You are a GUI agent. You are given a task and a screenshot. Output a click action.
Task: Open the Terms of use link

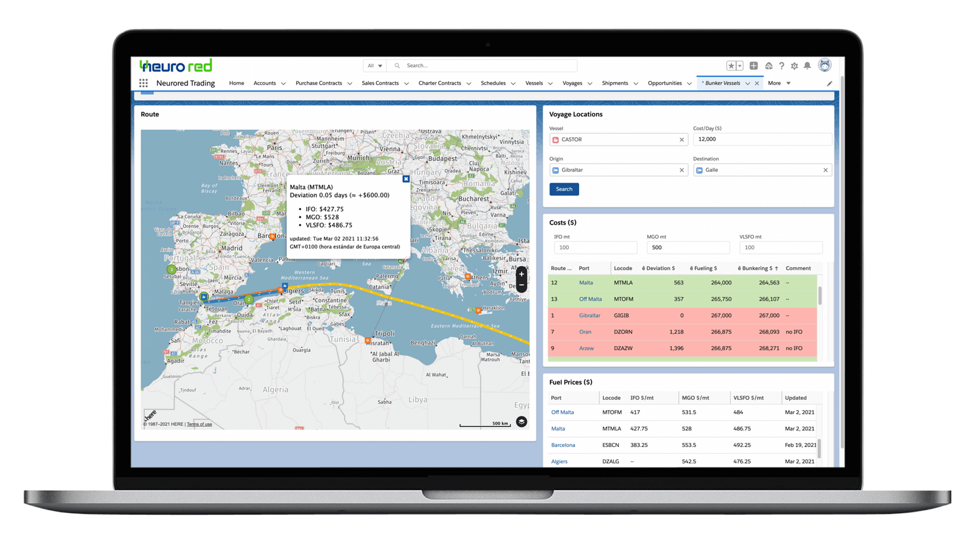pos(199,424)
